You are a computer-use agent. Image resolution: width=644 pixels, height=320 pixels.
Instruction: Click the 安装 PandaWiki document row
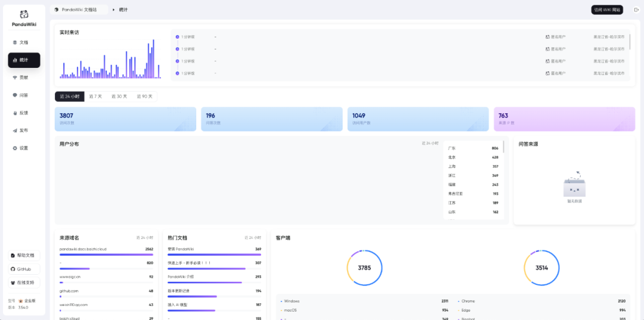click(215, 251)
